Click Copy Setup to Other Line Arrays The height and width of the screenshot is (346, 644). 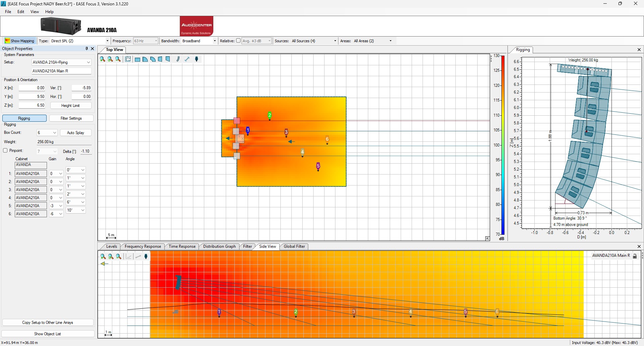coord(48,323)
